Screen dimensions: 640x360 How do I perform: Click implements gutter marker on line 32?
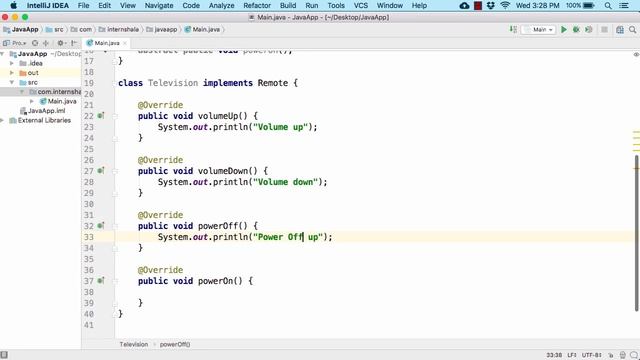point(101,225)
